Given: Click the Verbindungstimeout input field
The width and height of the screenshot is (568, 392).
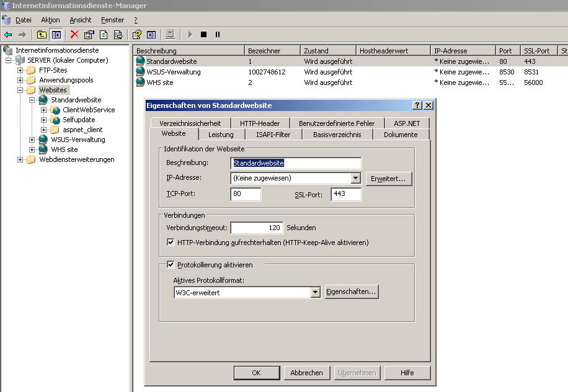Looking at the screenshot, I should (x=257, y=228).
